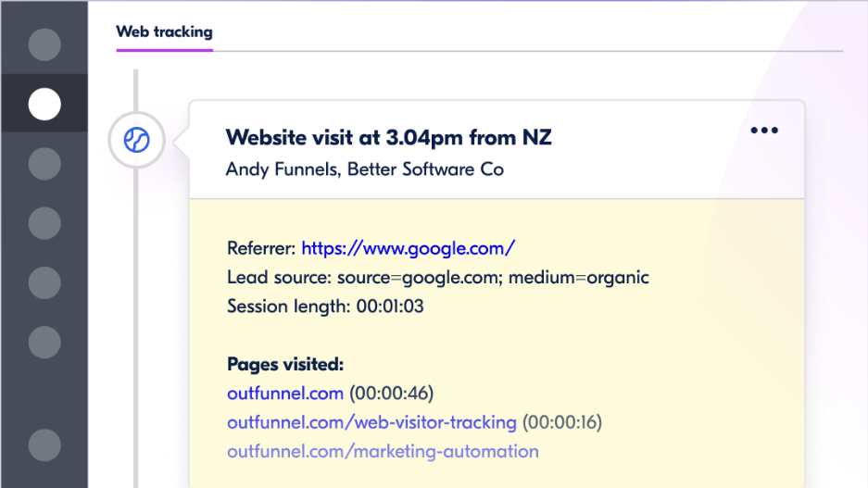Click the (00:00:16) duration text

(x=562, y=422)
